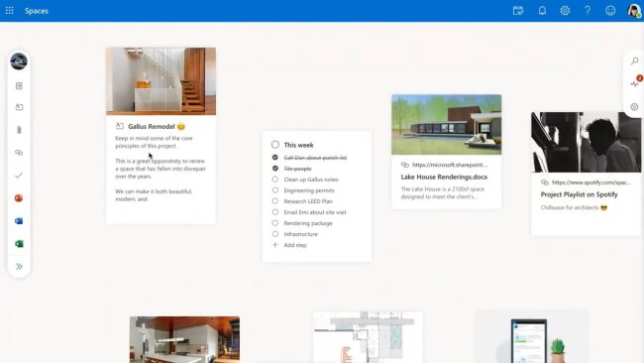This screenshot has width=644, height=363.
Task: Open the help question mark
Action: pyautogui.click(x=588, y=11)
